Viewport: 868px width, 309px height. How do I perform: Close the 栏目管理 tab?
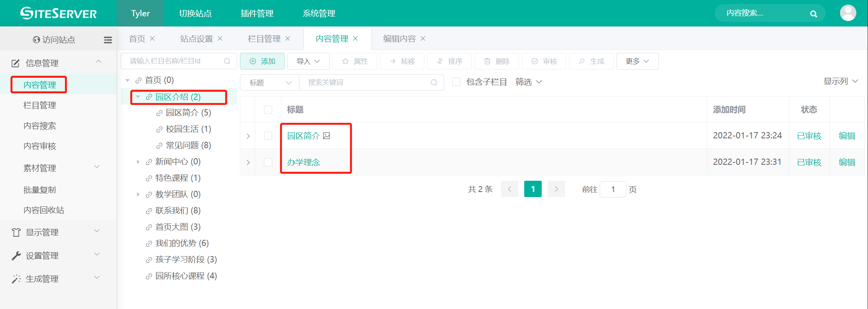click(x=288, y=38)
